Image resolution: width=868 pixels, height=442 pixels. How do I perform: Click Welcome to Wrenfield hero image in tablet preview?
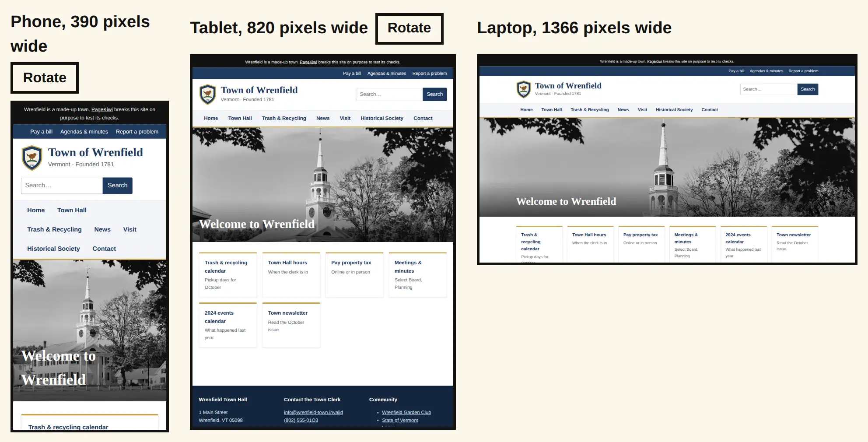tap(323, 185)
